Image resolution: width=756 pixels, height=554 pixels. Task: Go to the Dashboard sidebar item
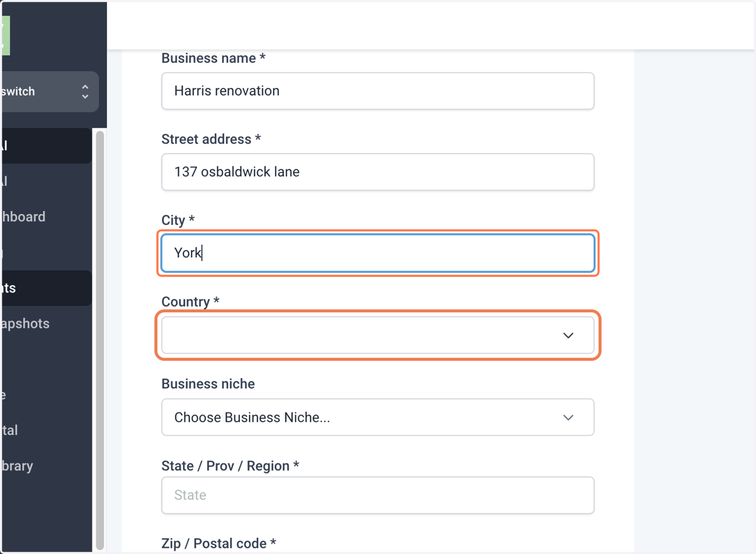tap(45, 217)
